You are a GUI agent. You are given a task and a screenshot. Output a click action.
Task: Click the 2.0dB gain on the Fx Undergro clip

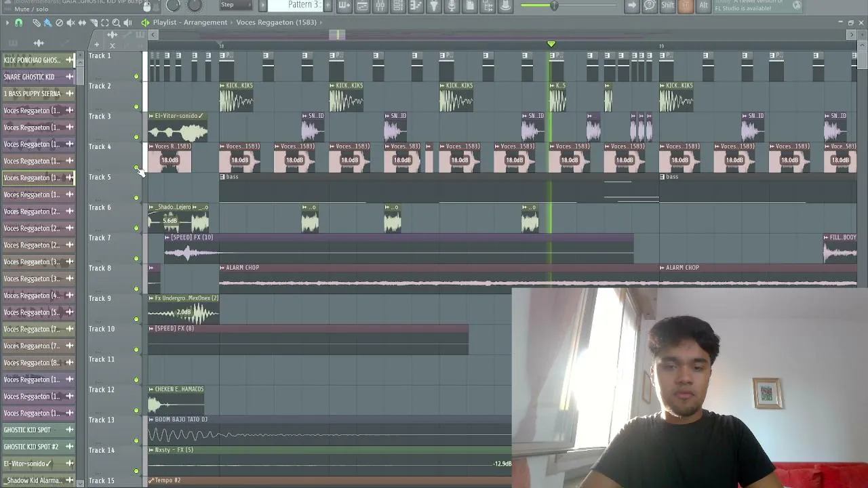click(184, 312)
